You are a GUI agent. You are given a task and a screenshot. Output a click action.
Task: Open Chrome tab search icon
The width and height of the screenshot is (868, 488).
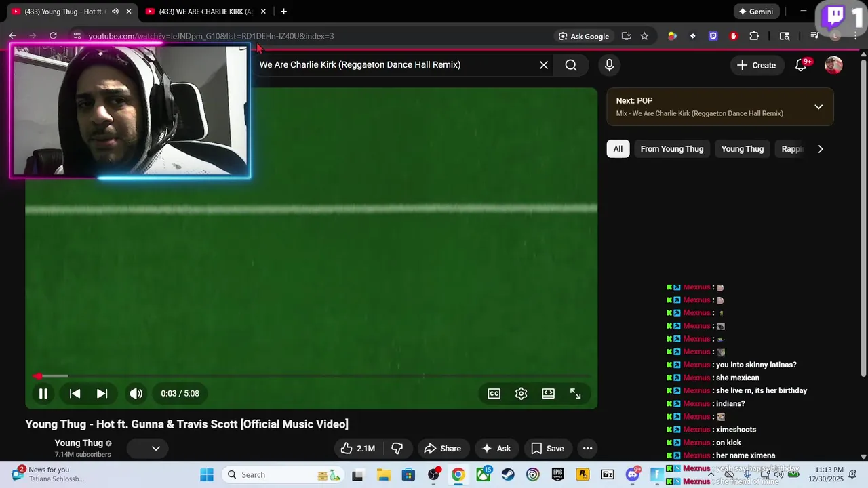coord(785,36)
